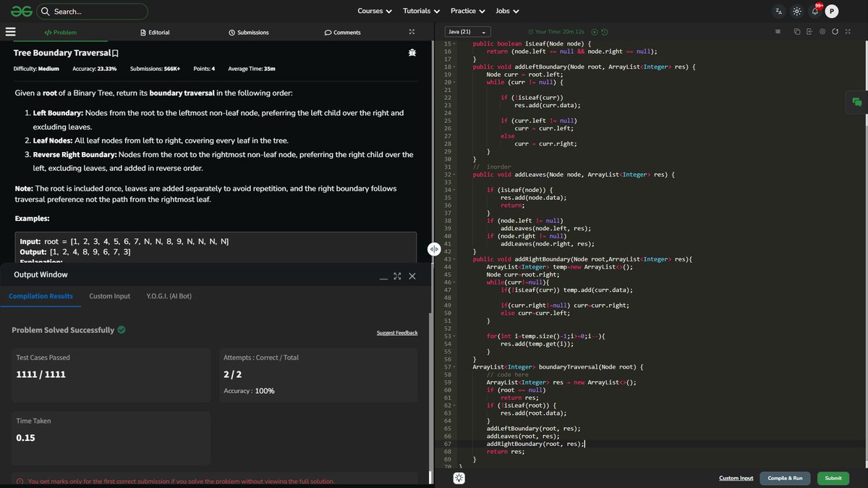Image resolution: width=868 pixels, height=488 pixels.
Task: Open the Java (21) language dropdown
Action: pos(467,32)
